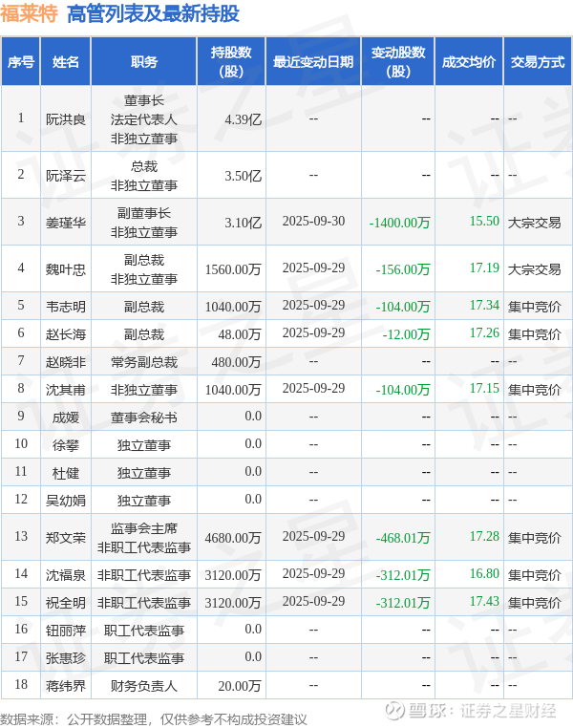573x728 pixels.
Task: Click the -468.01万 change value
Action: pos(403,538)
